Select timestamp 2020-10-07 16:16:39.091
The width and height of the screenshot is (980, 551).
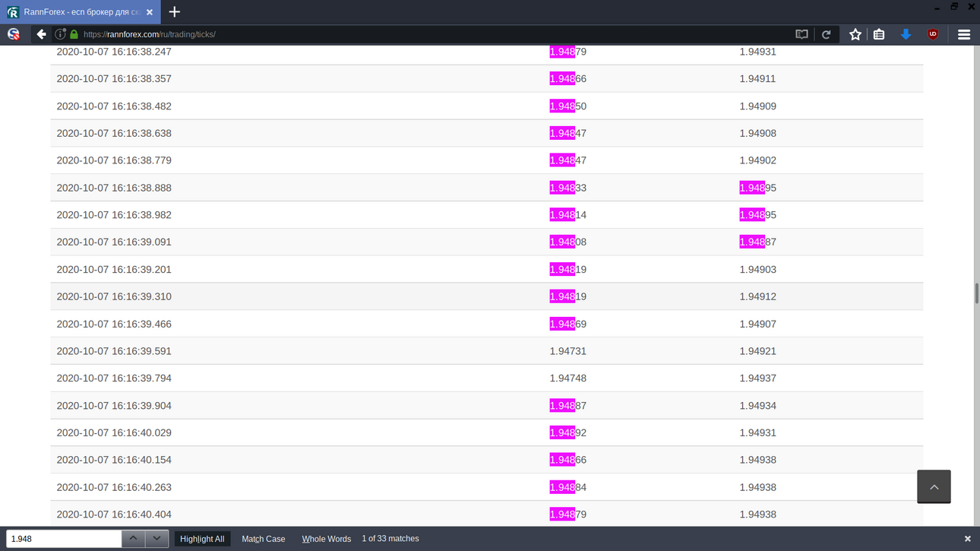click(x=114, y=242)
